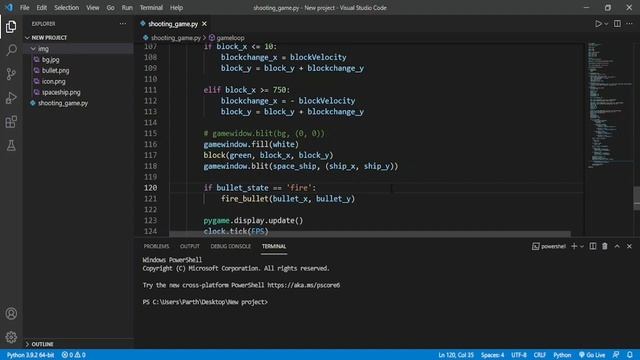Image resolution: width=640 pixels, height=360 pixels.
Task: Open the launch profile dropdown beside plus
Action: coord(582,246)
